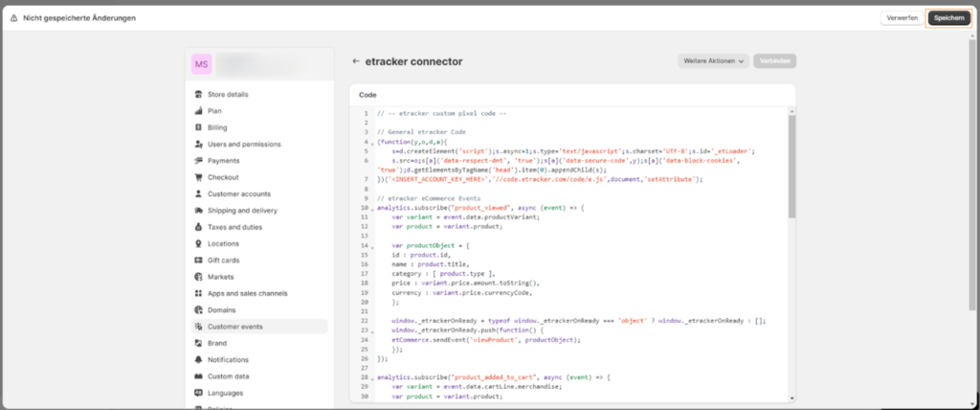Click the Verbinden connect button
The width and height of the screenshot is (980, 410).
(775, 61)
